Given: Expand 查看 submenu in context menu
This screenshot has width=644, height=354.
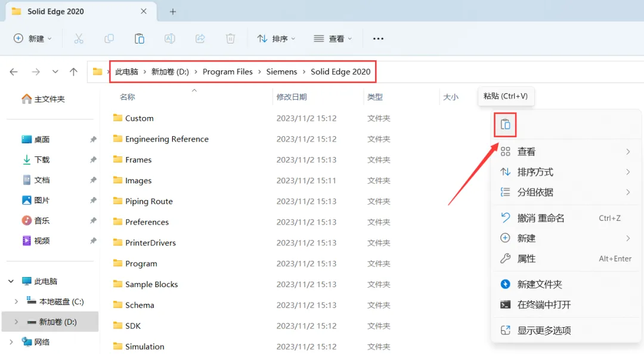Looking at the screenshot, I should point(565,152).
